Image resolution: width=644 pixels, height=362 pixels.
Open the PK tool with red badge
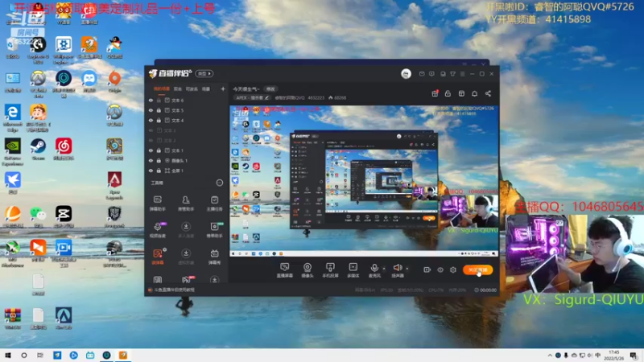click(x=186, y=279)
